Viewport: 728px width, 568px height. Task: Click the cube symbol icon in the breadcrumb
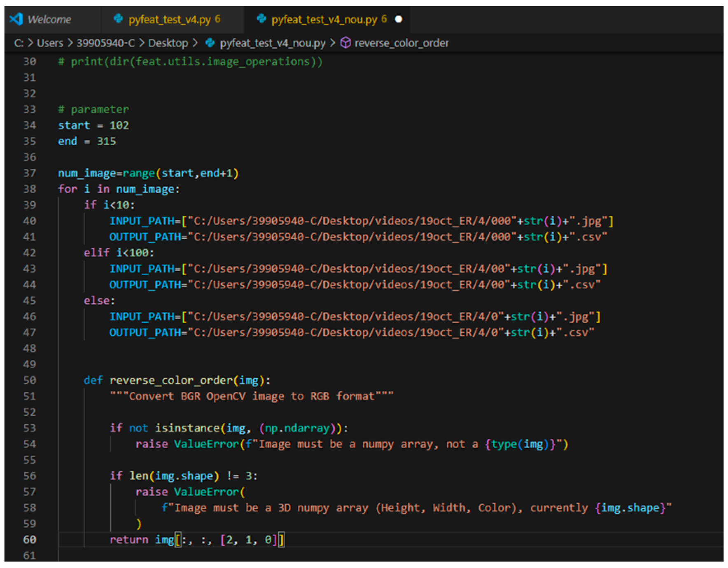tap(346, 43)
